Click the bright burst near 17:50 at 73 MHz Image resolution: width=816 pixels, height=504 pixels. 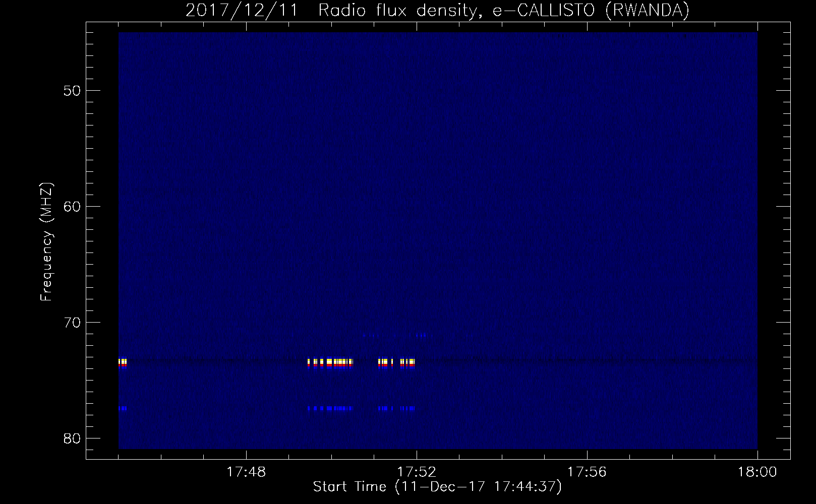330,363
